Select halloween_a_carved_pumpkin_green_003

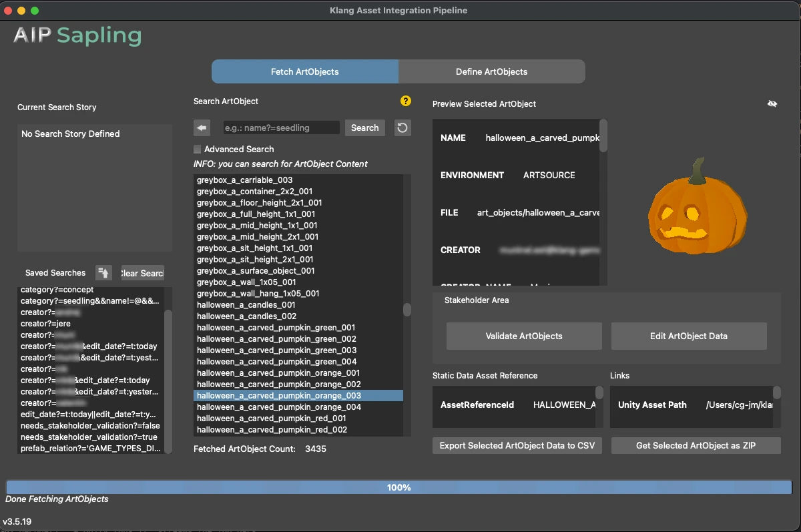(x=298, y=350)
